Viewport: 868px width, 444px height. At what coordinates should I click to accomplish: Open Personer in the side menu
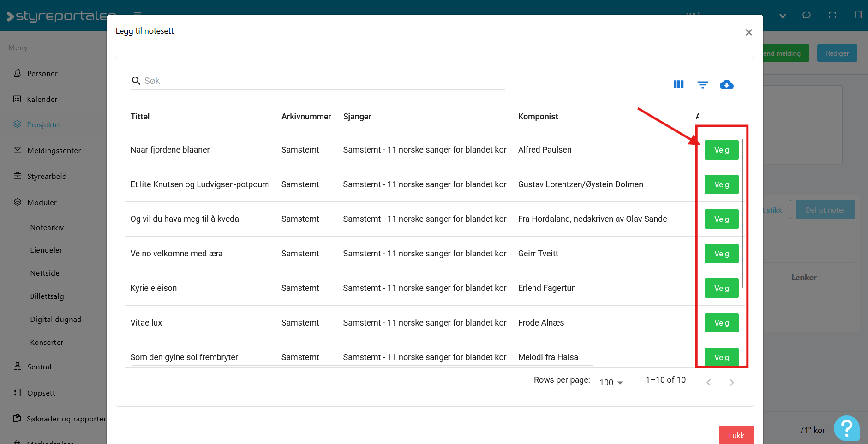42,74
